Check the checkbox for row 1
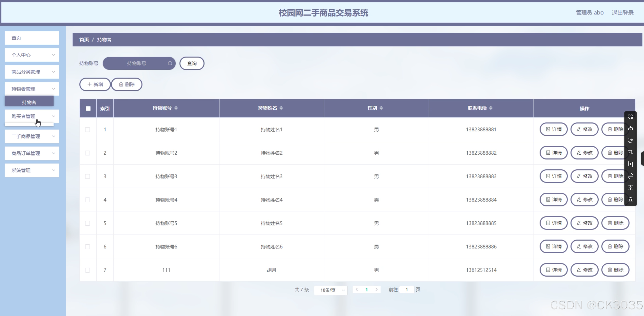 (88, 130)
